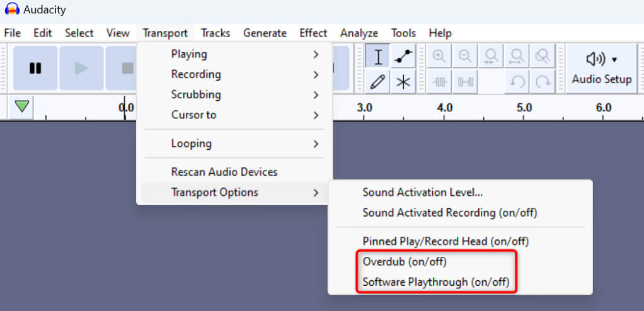Click the Pause button
This screenshot has width=644, height=311.
coord(35,68)
